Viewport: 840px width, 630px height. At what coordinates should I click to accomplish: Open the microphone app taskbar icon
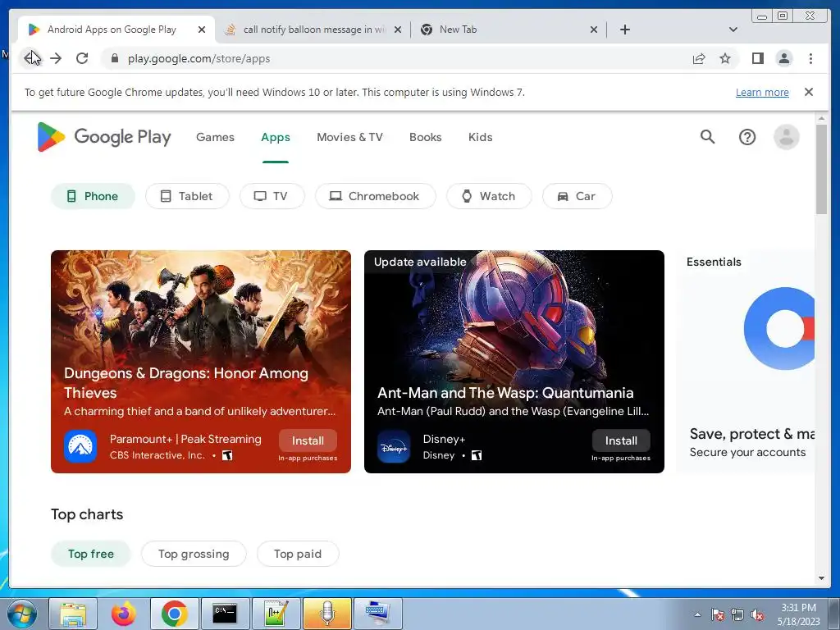click(x=326, y=614)
